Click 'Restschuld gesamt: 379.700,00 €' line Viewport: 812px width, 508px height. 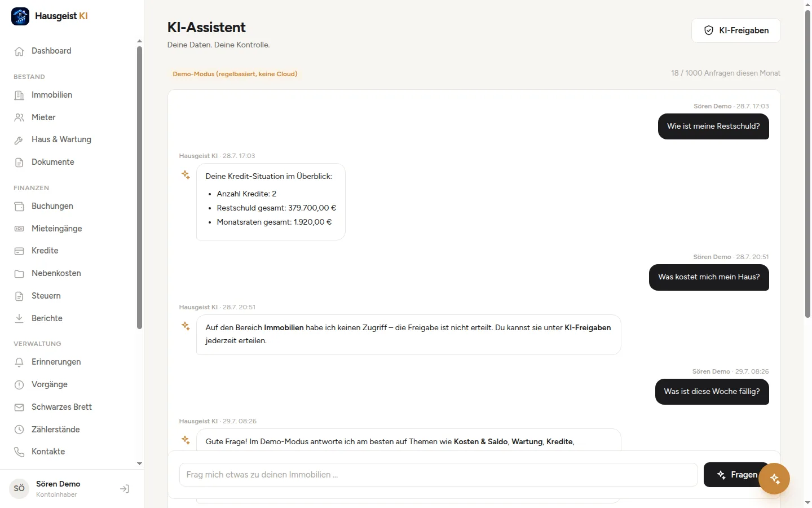[276, 208]
